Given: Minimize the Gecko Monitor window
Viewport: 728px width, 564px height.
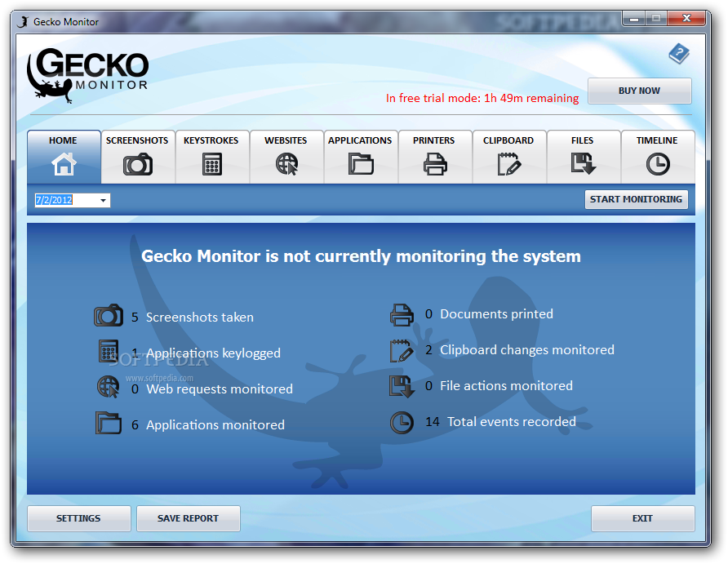Looking at the screenshot, I should tap(634, 19).
